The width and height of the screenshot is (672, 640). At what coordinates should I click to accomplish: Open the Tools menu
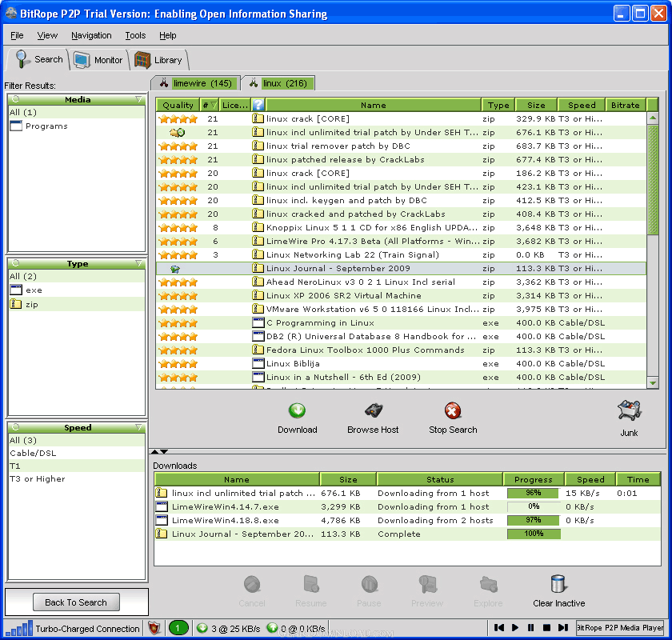135,35
